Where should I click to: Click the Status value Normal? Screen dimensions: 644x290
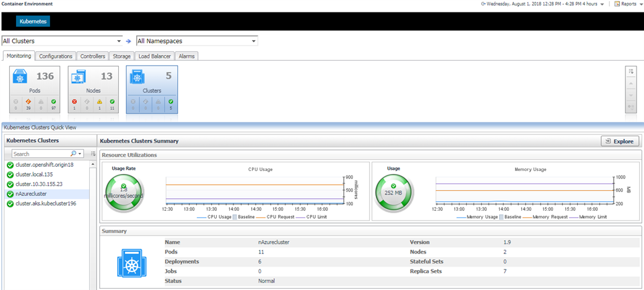[266, 281]
